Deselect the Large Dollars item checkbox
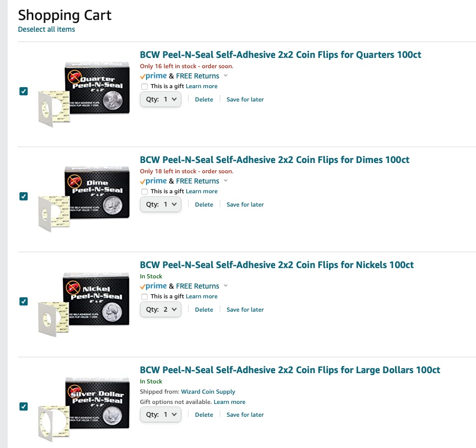476x448 pixels. (x=24, y=406)
